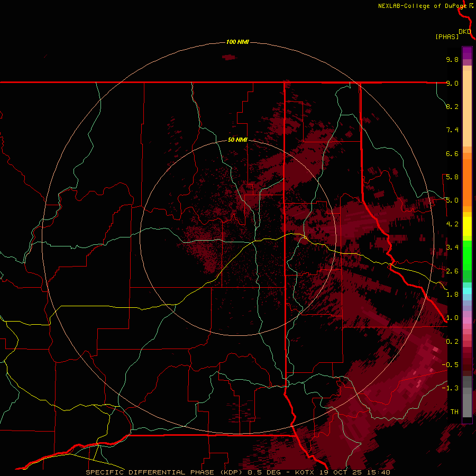Click the 5.8 scale label

(452, 177)
